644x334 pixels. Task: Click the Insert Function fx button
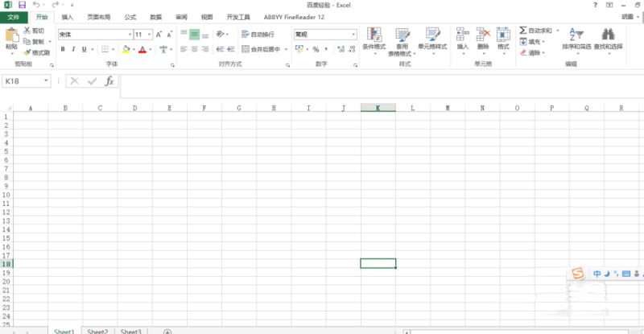(x=109, y=81)
